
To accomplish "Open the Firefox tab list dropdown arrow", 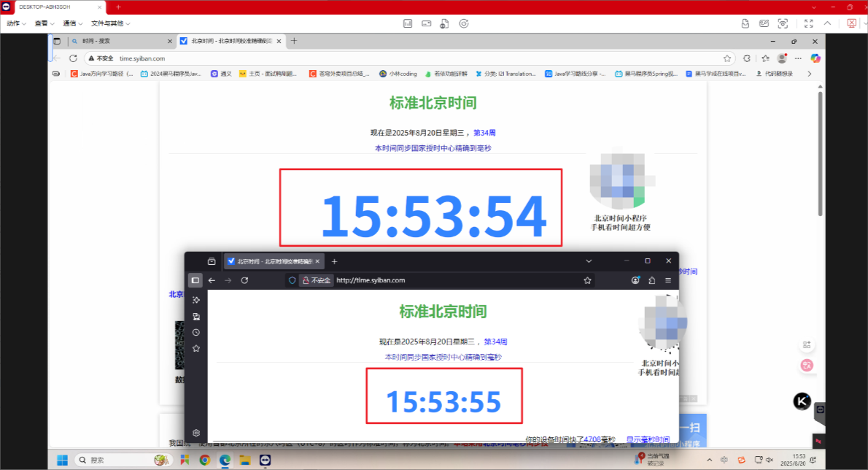I will pos(588,261).
